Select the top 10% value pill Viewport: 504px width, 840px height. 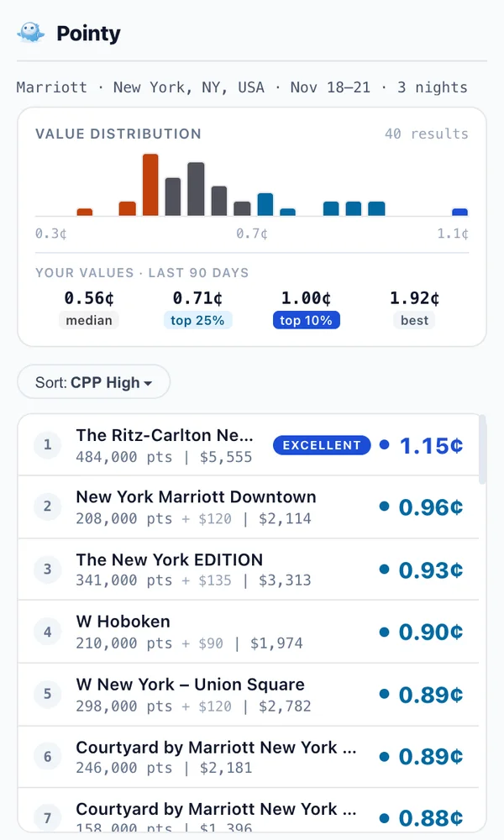(307, 320)
